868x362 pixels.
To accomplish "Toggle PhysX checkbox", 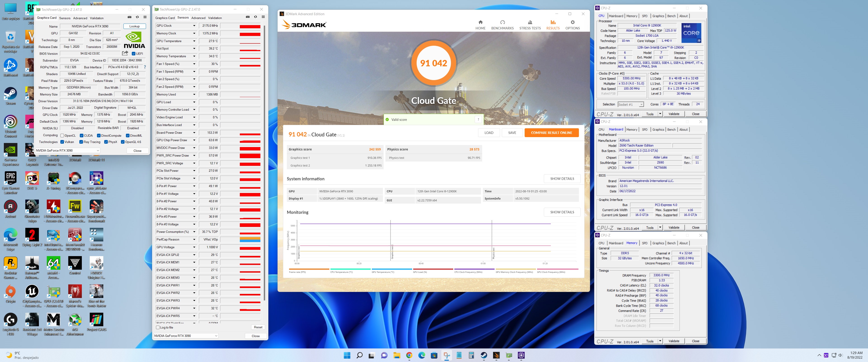I will pos(106,142).
